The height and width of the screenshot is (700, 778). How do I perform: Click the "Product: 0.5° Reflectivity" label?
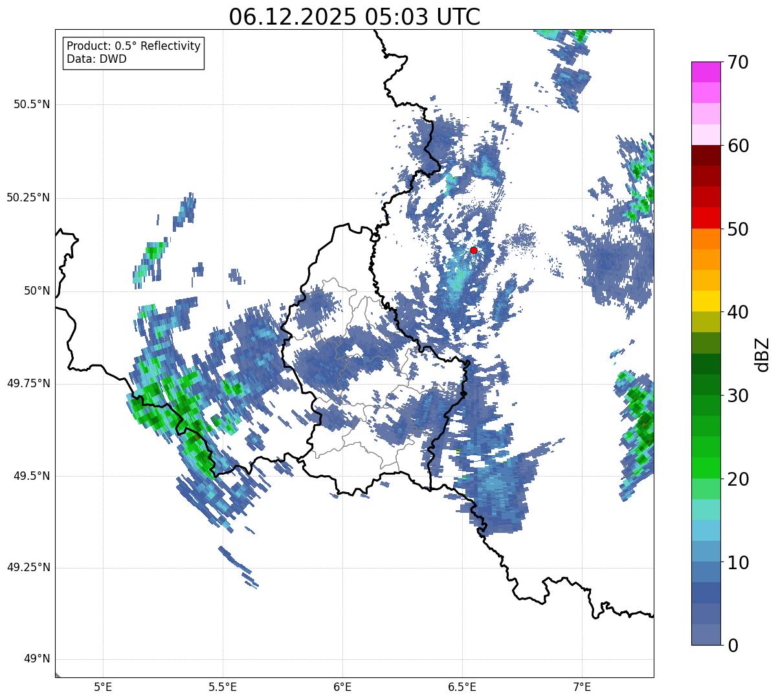(x=133, y=47)
